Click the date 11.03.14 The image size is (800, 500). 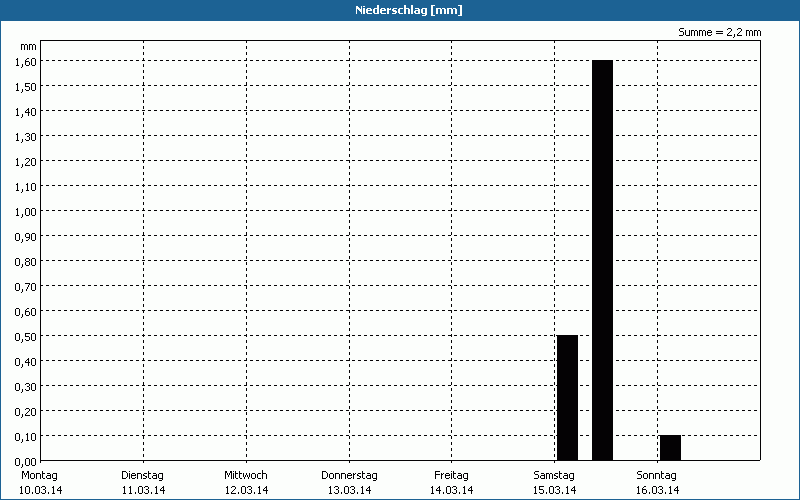click(x=143, y=491)
